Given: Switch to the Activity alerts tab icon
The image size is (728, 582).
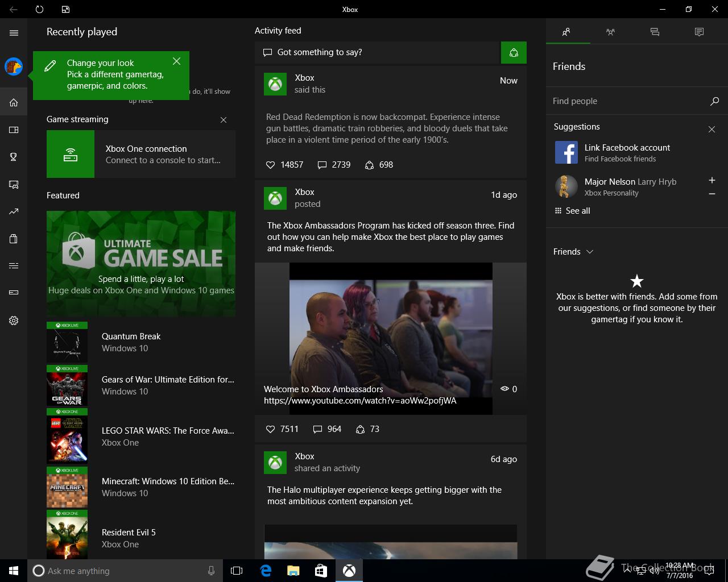Looking at the screenshot, I should tap(699, 32).
